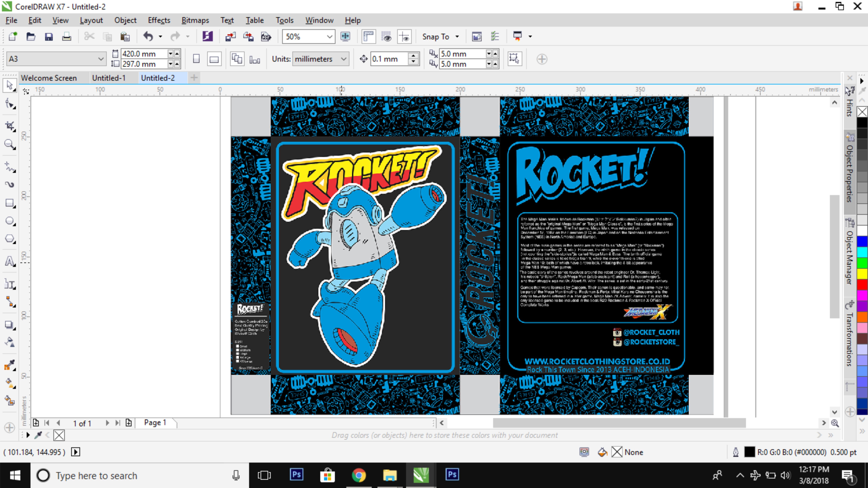Click the Publish to PDF icon
The height and width of the screenshot is (488, 868).
(x=266, y=36)
